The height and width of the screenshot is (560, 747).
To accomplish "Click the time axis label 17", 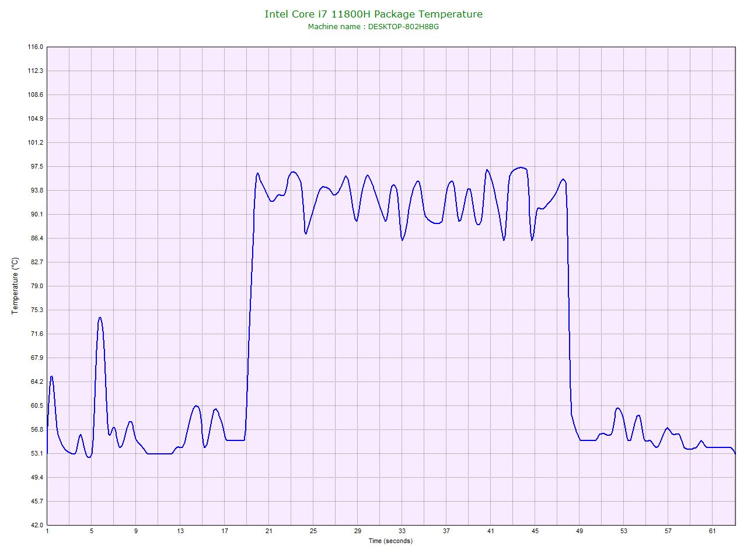I will pos(225,531).
